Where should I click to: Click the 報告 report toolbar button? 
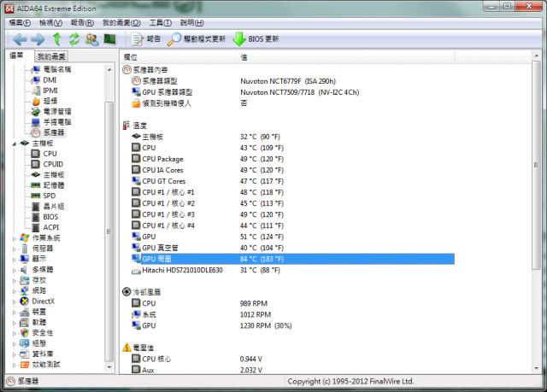(x=145, y=39)
